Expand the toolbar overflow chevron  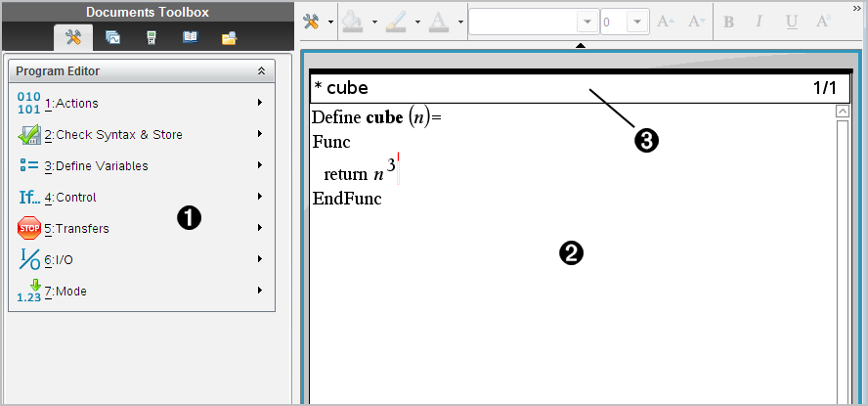857,7
